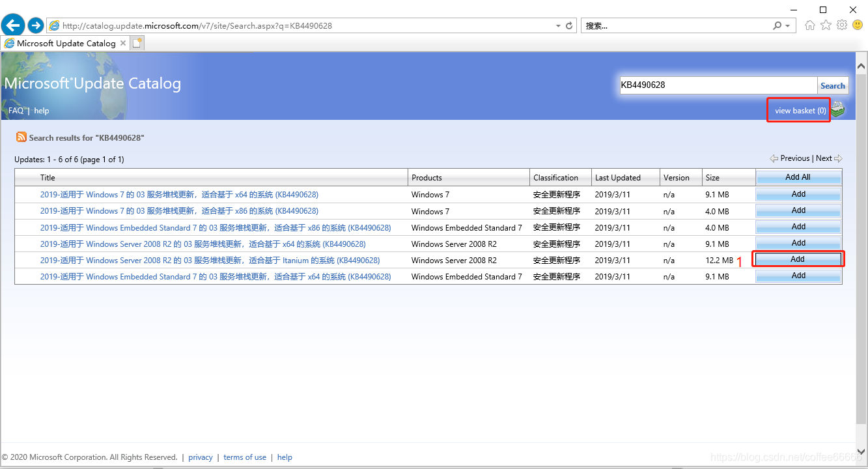Open the Server 2008 R2 x64 update link
The height and width of the screenshot is (469, 868).
(203, 244)
